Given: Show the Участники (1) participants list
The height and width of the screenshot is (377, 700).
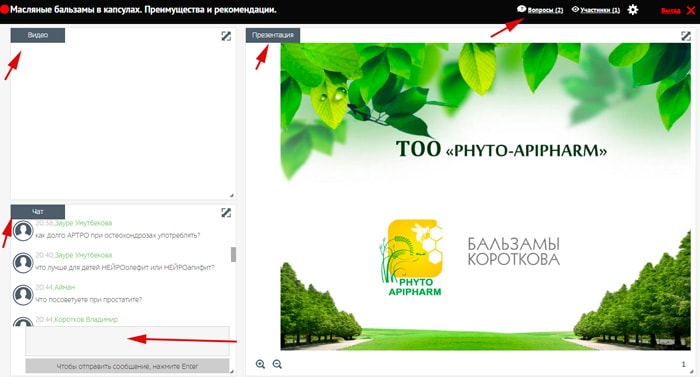Looking at the screenshot, I should pos(596,10).
